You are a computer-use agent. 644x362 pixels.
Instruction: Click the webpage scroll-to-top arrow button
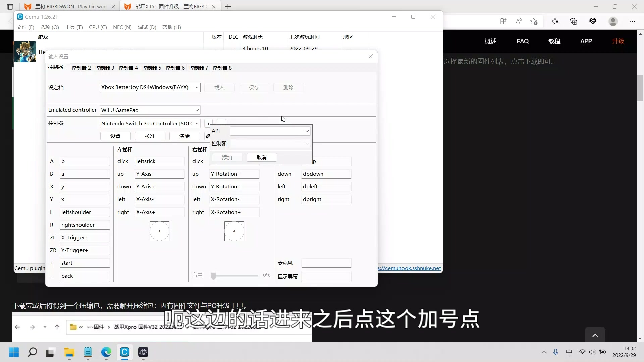595,335
